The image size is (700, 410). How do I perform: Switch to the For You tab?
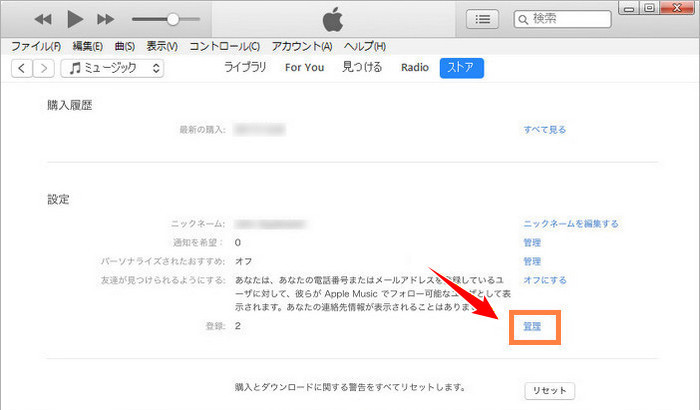[304, 67]
